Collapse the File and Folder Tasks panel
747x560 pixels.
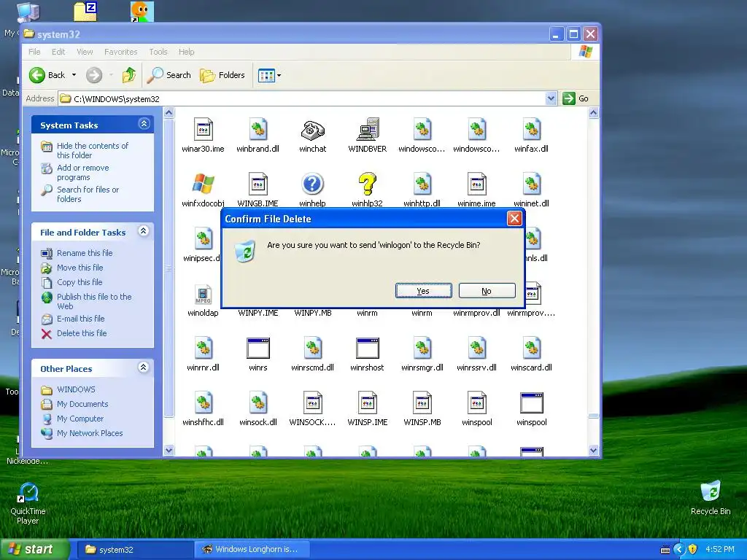pyautogui.click(x=144, y=231)
